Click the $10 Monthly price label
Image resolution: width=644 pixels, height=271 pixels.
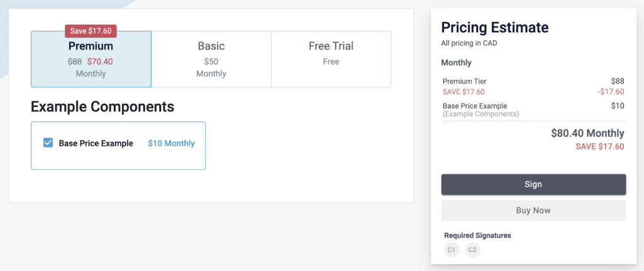(171, 143)
